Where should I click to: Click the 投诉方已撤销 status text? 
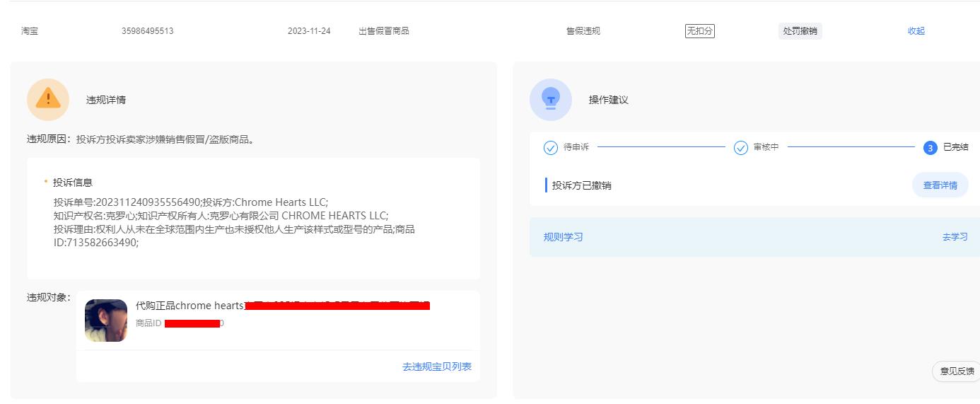(582, 185)
